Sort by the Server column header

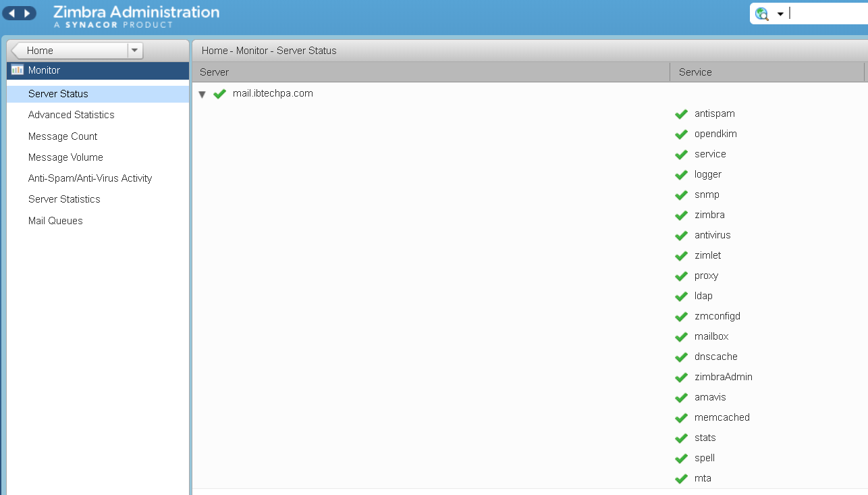click(431, 72)
